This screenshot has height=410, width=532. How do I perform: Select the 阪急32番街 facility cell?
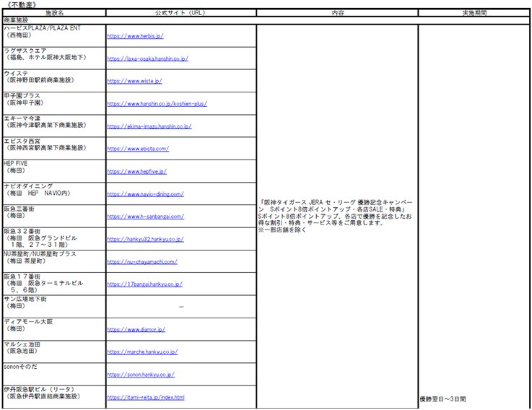(x=54, y=239)
